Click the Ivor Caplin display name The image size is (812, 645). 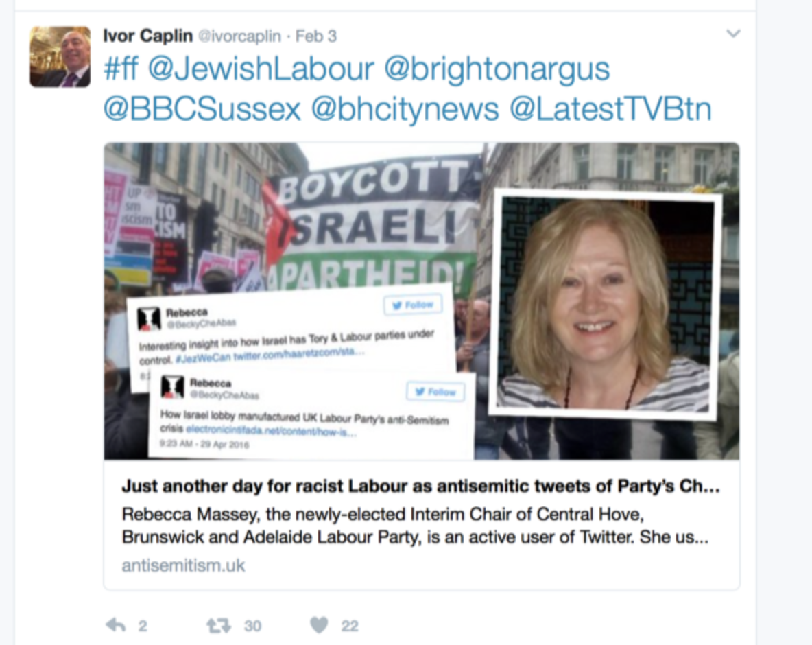click(148, 36)
